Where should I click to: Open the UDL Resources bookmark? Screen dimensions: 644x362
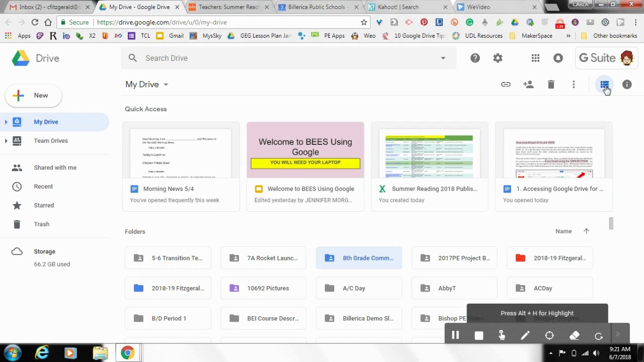tap(477, 36)
